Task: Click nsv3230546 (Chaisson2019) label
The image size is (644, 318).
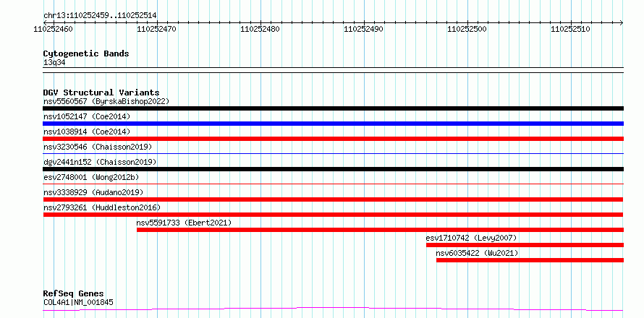Action: (98, 147)
